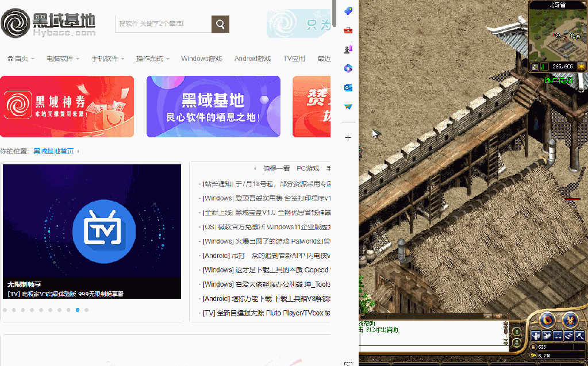Click the upper green round chat button
The height and width of the screenshot is (366, 588).
(516, 332)
